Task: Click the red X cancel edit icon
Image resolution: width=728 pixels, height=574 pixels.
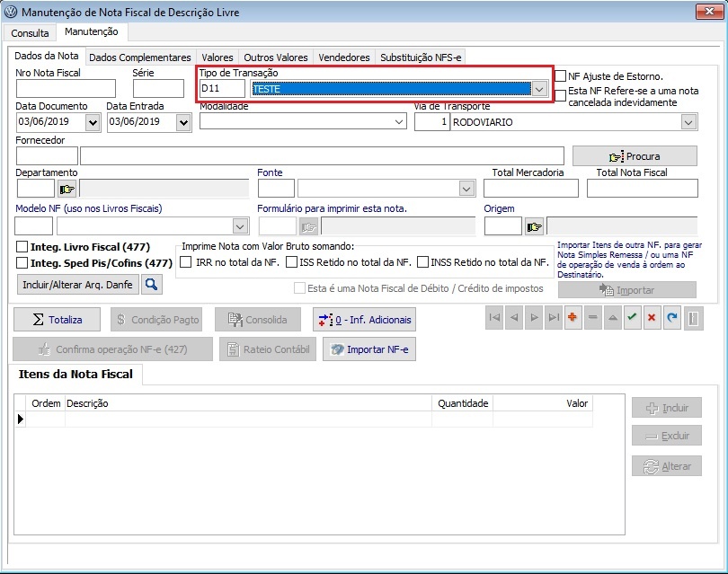Action: [x=652, y=319]
